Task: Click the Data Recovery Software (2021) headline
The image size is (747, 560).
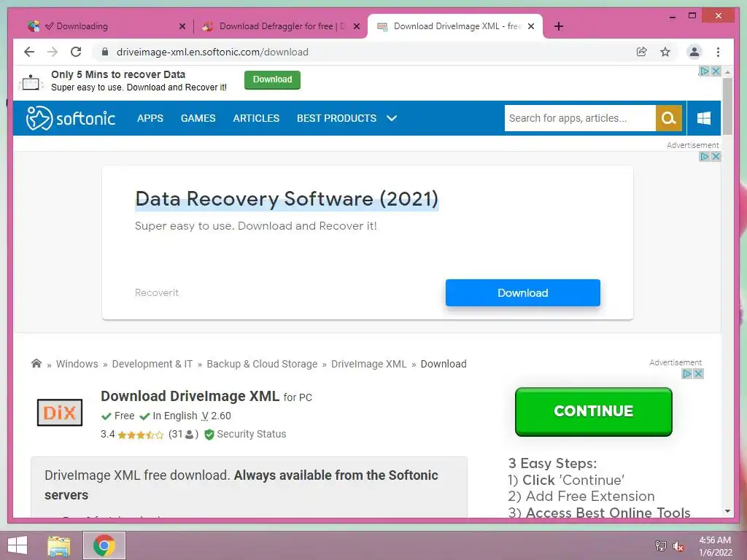Action: (x=287, y=199)
